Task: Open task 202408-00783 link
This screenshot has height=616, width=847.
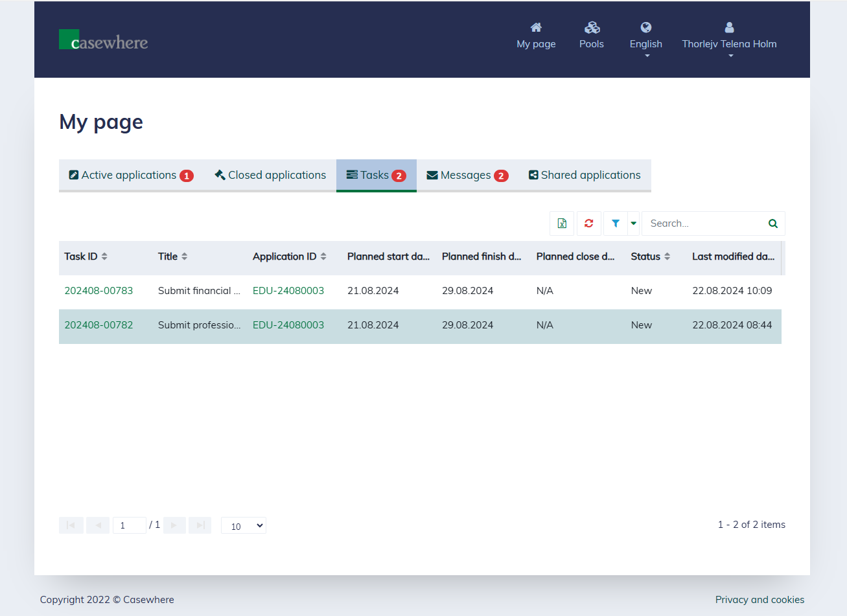Action: pyautogui.click(x=99, y=291)
